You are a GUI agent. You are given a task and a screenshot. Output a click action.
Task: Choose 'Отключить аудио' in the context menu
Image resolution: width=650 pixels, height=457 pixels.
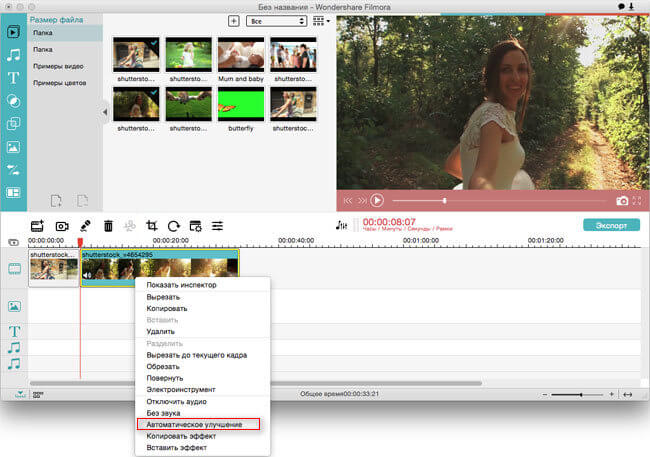(203, 401)
